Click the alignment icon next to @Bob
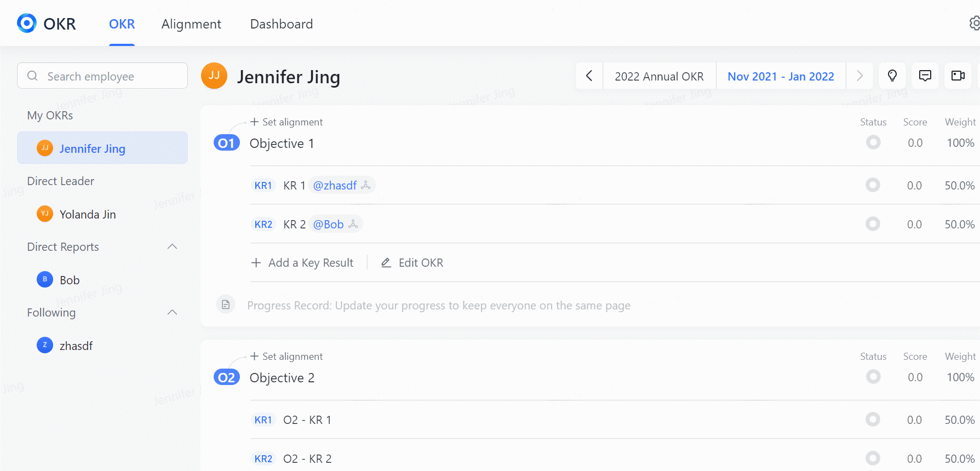 tap(353, 224)
